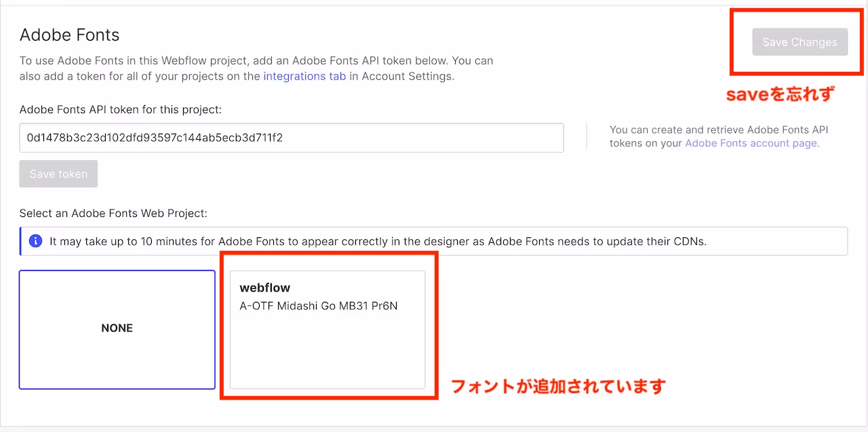The image size is (868, 432).
Task: Click the 'Adobe Fonts API token for this project:' label
Action: 121,109
